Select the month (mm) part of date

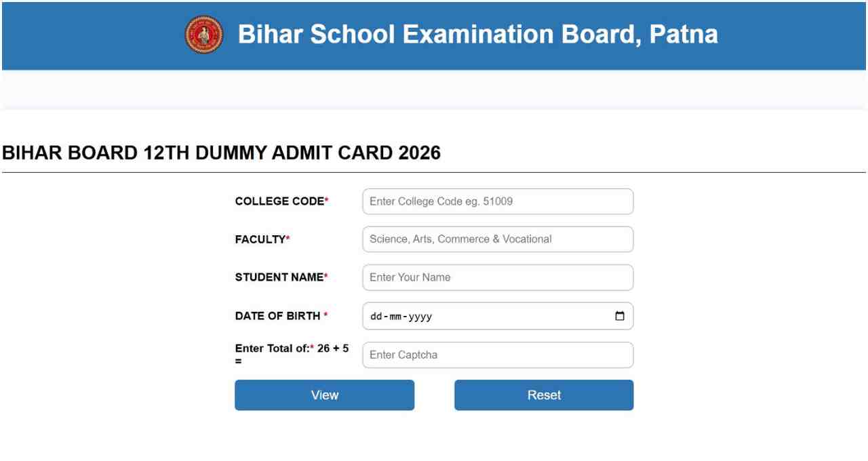[x=394, y=317]
